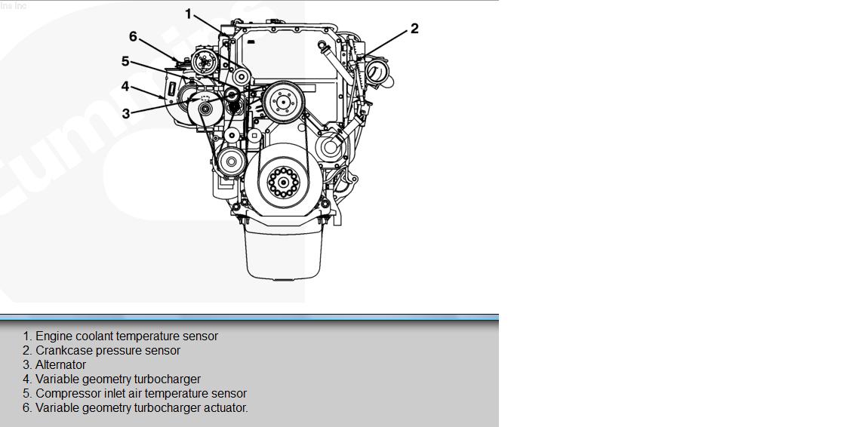Click callout number 1 on the engine diagram
This screenshot has height=427, width=868.
(189, 14)
